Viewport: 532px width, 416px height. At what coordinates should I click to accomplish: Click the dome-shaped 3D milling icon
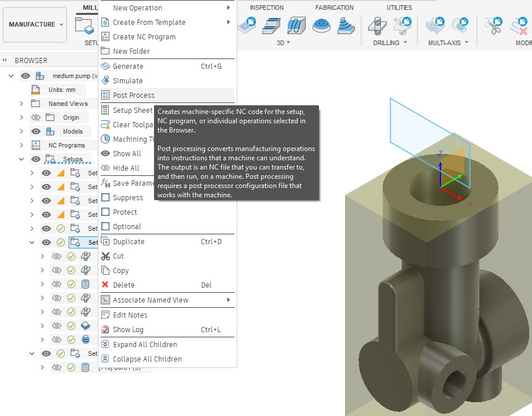322,25
